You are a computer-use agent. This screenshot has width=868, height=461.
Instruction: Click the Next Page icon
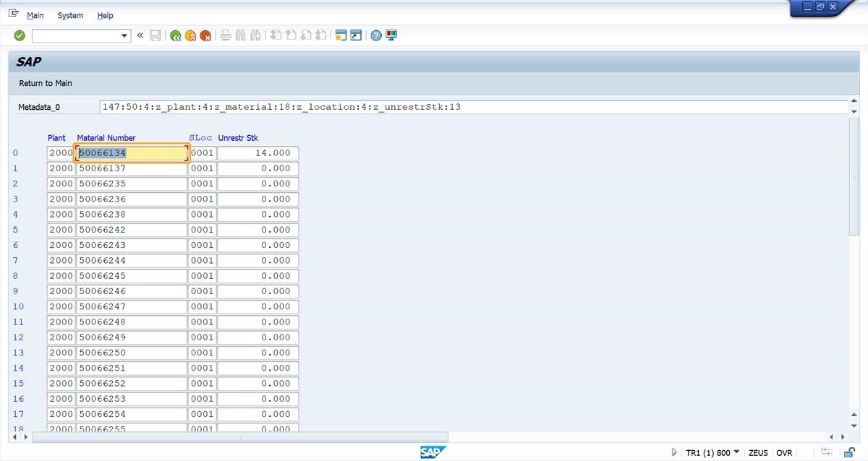pyautogui.click(x=305, y=35)
